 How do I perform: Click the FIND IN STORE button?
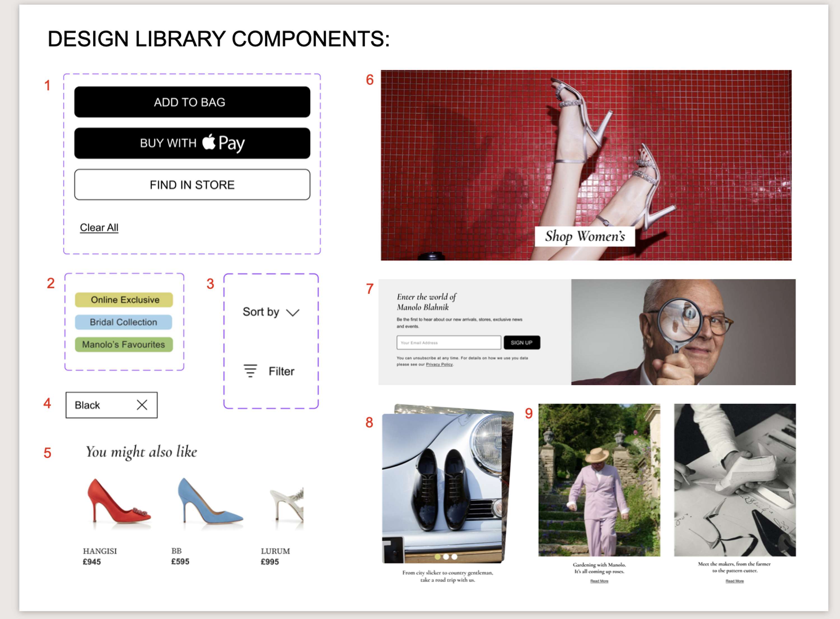[192, 184]
